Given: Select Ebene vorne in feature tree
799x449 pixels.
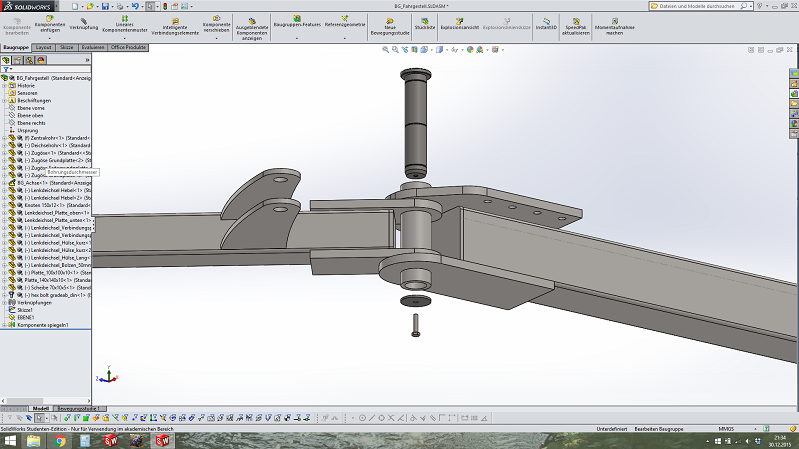Looking at the screenshot, I should point(31,108).
